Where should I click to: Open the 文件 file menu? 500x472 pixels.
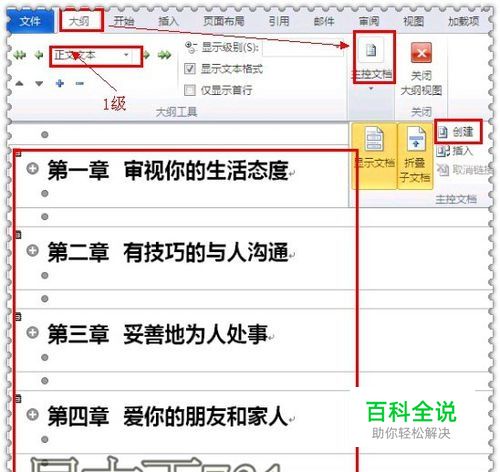pos(30,22)
